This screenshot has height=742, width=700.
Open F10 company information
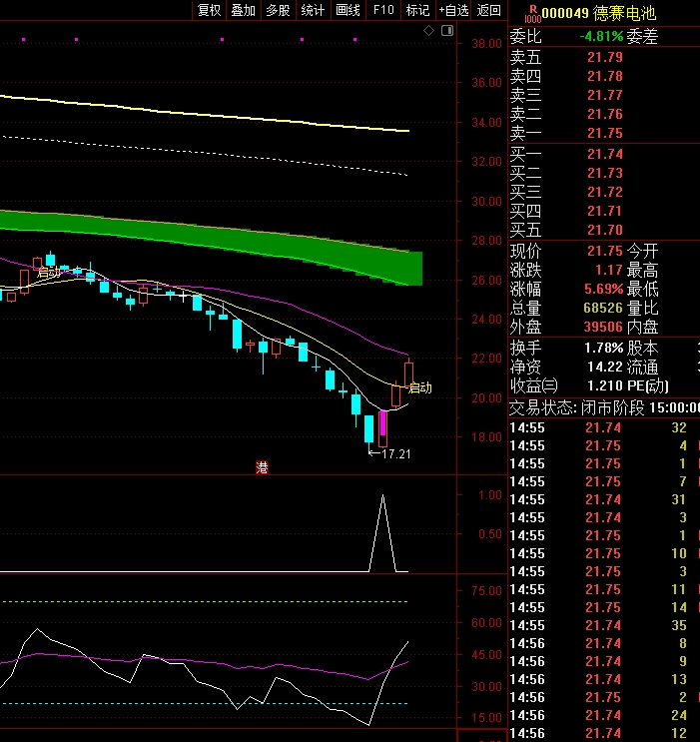pos(383,10)
